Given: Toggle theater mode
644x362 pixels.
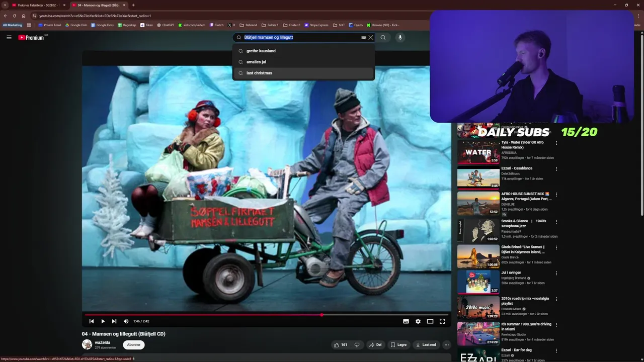Looking at the screenshot, I should 430,321.
